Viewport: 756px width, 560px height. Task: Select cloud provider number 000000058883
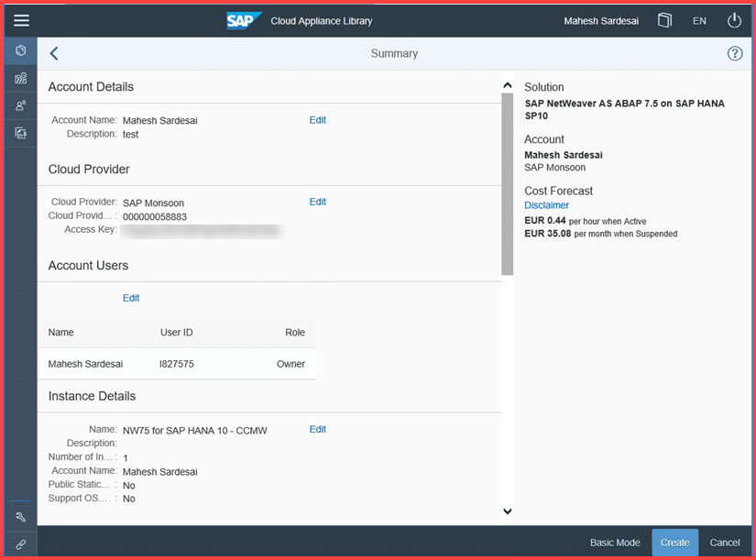(x=155, y=217)
